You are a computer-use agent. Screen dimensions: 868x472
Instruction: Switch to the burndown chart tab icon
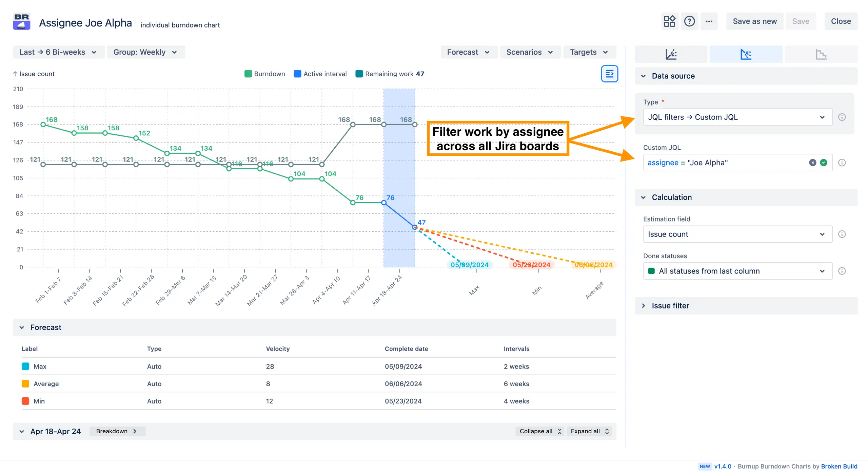746,54
